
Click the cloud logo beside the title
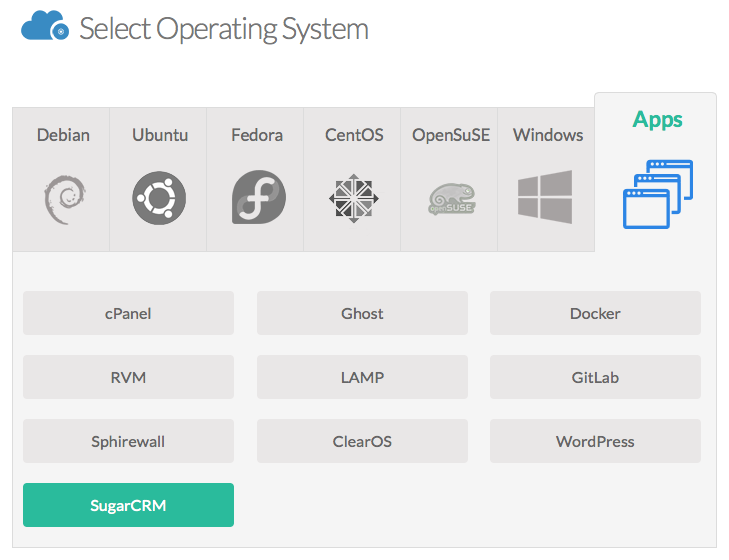(x=45, y=26)
